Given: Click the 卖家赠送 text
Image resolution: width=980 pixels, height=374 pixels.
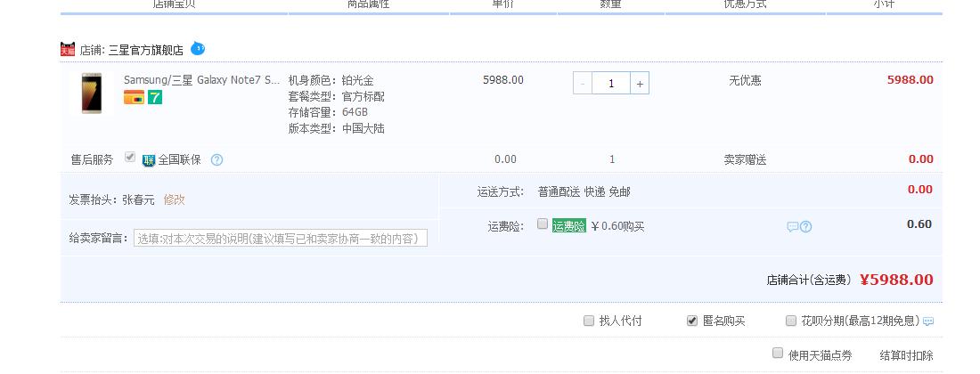Looking at the screenshot, I should (745, 159).
